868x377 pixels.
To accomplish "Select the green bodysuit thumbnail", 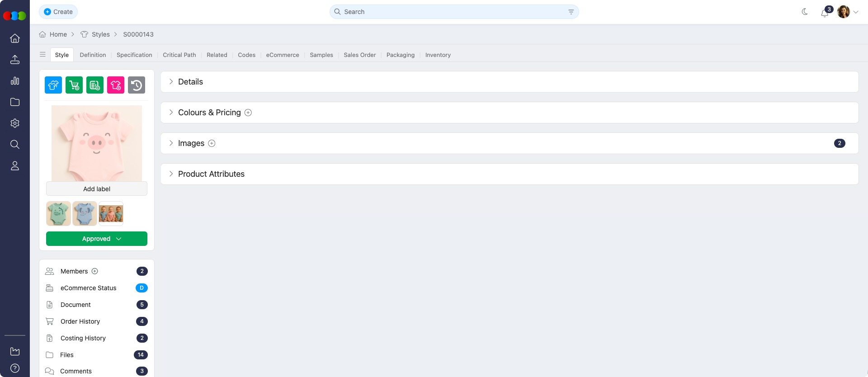I will [x=58, y=213].
